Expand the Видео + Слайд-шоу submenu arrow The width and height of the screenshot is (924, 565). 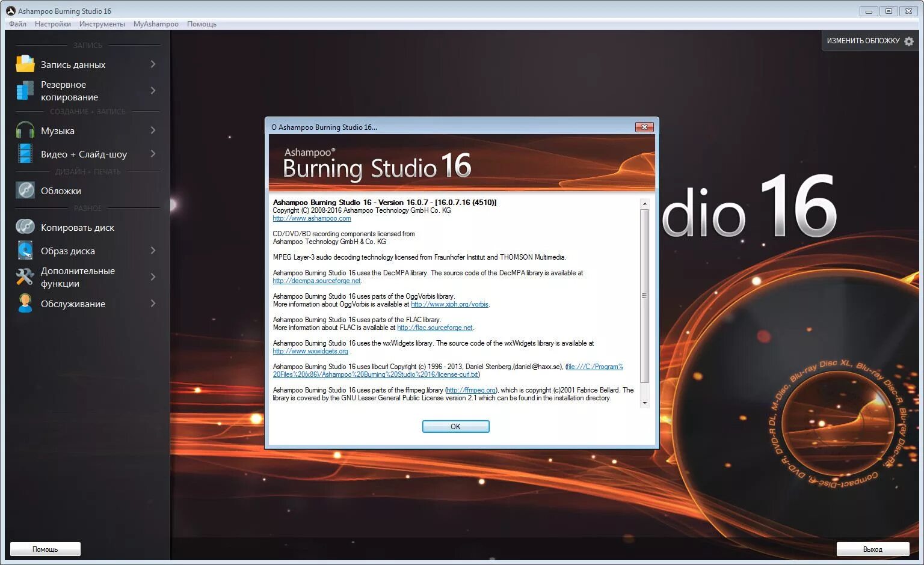point(153,154)
